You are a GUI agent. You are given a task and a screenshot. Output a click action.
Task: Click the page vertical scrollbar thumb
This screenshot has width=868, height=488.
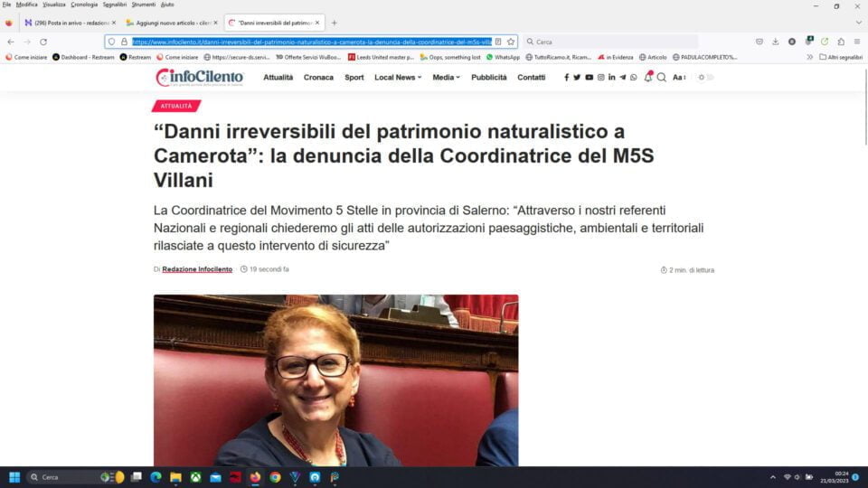[864, 108]
